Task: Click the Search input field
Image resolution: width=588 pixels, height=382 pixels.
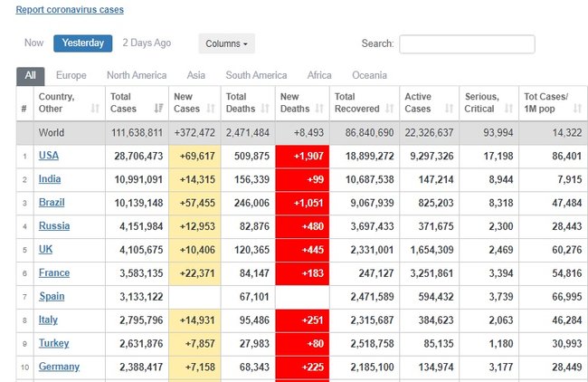Action: point(467,43)
